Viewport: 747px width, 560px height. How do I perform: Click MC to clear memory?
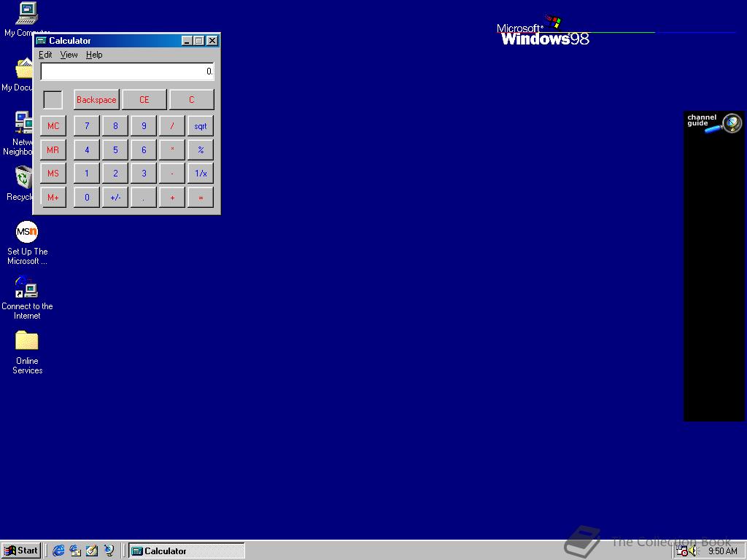coord(53,125)
